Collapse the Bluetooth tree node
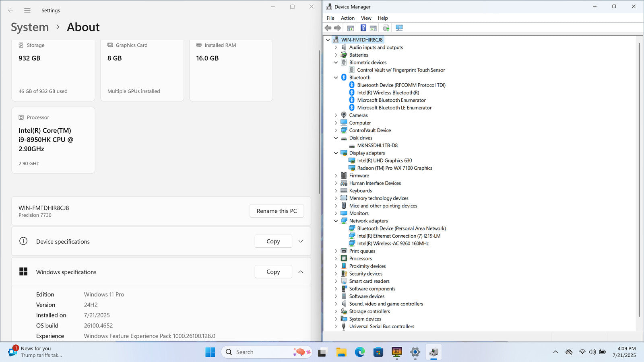The height and width of the screenshot is (362, 644). [336, 78]
